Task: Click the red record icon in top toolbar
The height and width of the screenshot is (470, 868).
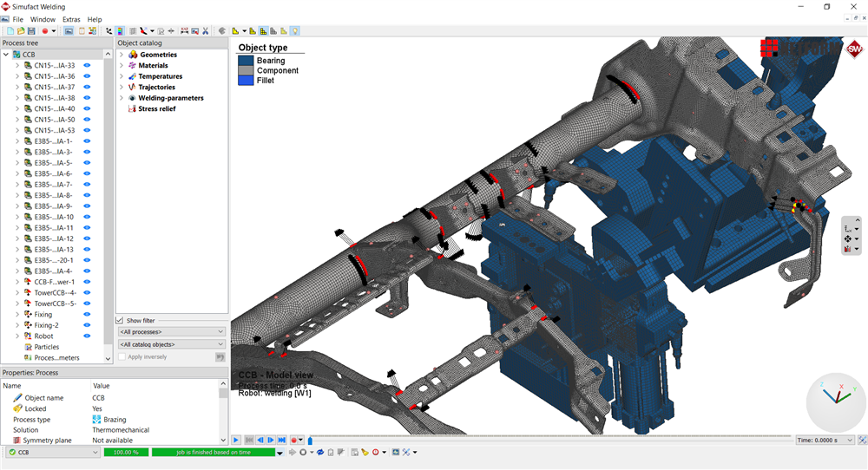Action: pos(44,31)
